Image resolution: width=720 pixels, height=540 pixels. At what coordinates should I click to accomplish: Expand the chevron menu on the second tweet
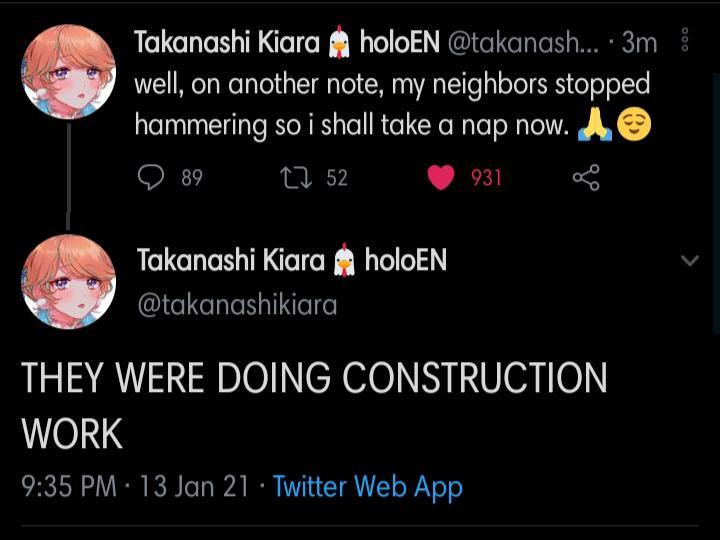[689, 261]
